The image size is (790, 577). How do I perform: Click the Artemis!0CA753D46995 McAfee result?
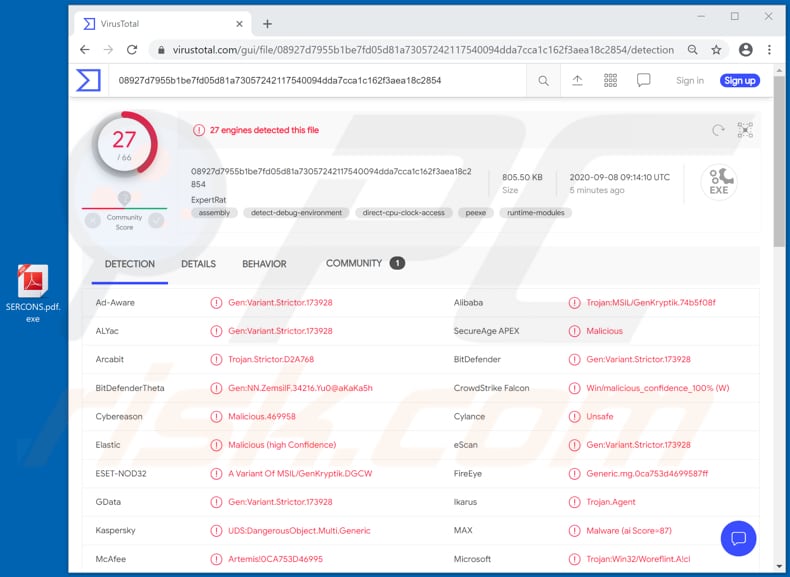276,559
